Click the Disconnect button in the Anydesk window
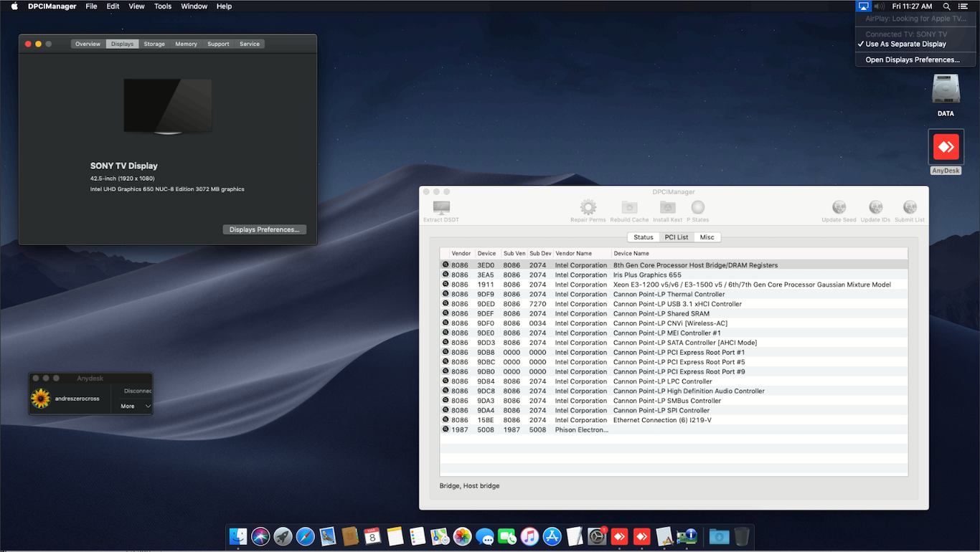The width and height of the screenshot is (980, 552). (x=137, y=391)
